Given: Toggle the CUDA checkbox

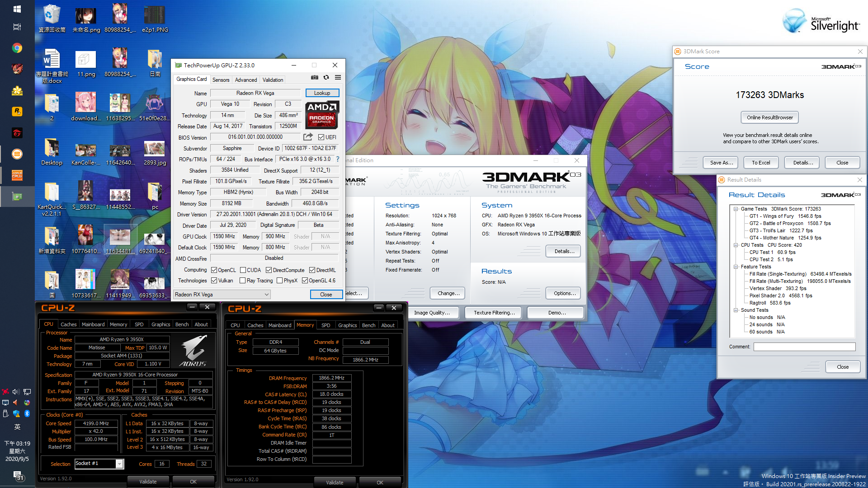Looking at the screenshot, I should 243,270.
